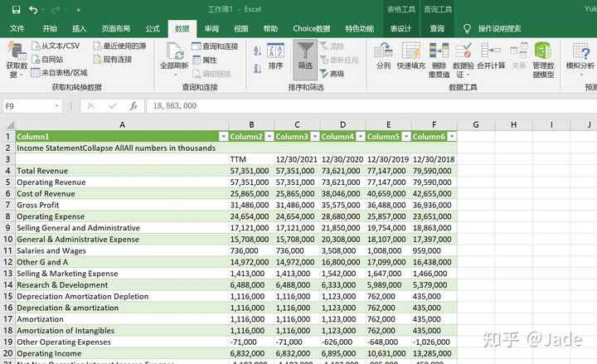This screenshot has width=597, height=364.
Task: Open Existing Connections (现有连接)
Action: tap(113, 60)
